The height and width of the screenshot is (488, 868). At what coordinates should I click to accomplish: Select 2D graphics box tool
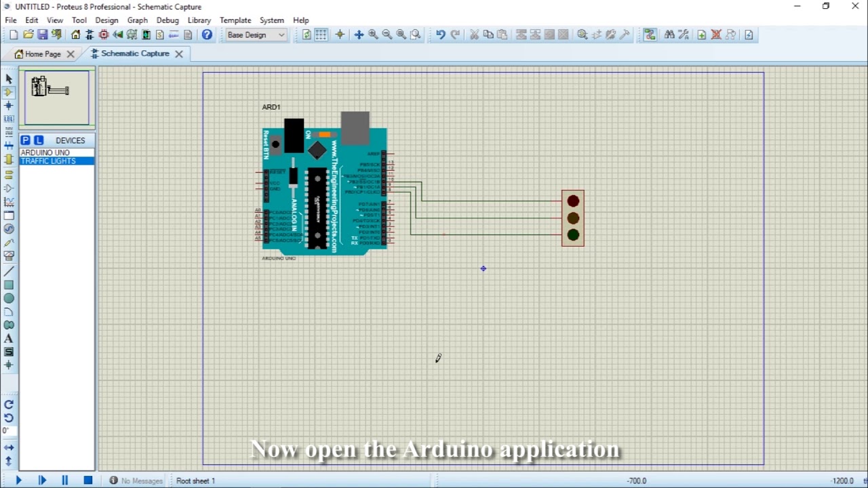[9, 285]
